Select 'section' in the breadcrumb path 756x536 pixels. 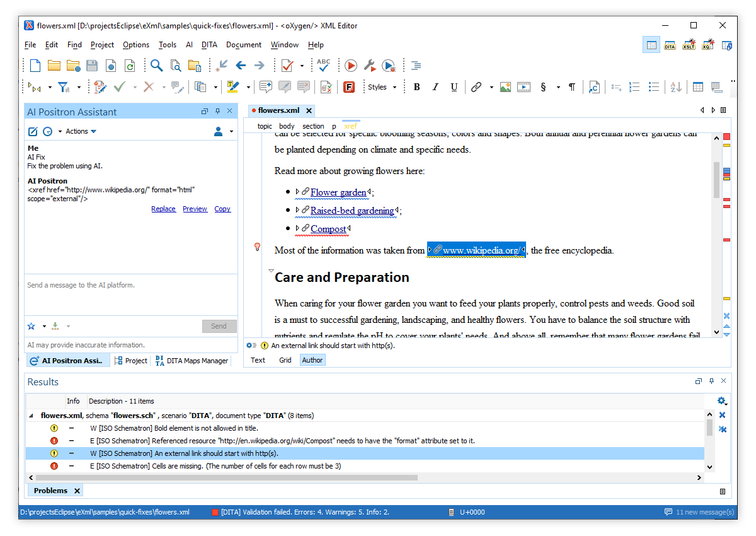click(x=313, y=126)
